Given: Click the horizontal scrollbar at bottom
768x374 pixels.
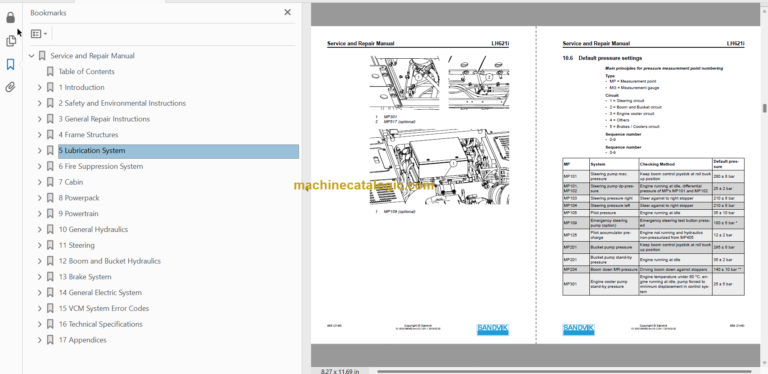Looking at the screenshot, I should [563, 371].
